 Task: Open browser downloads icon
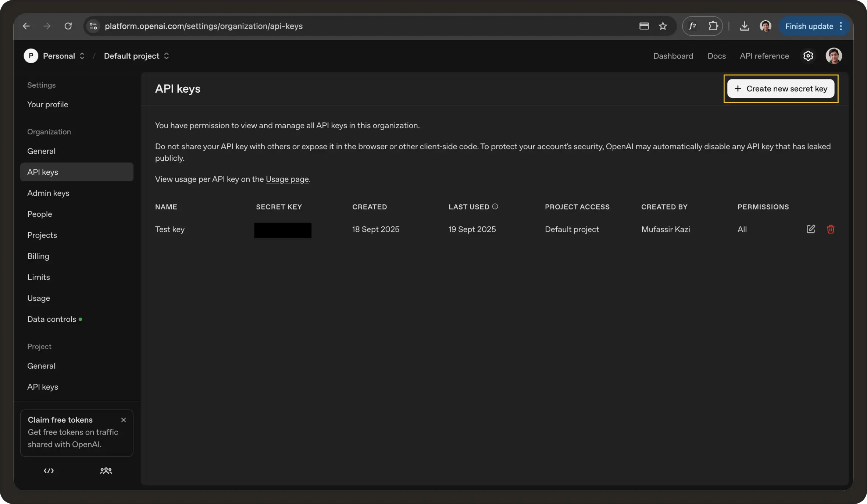744,26
